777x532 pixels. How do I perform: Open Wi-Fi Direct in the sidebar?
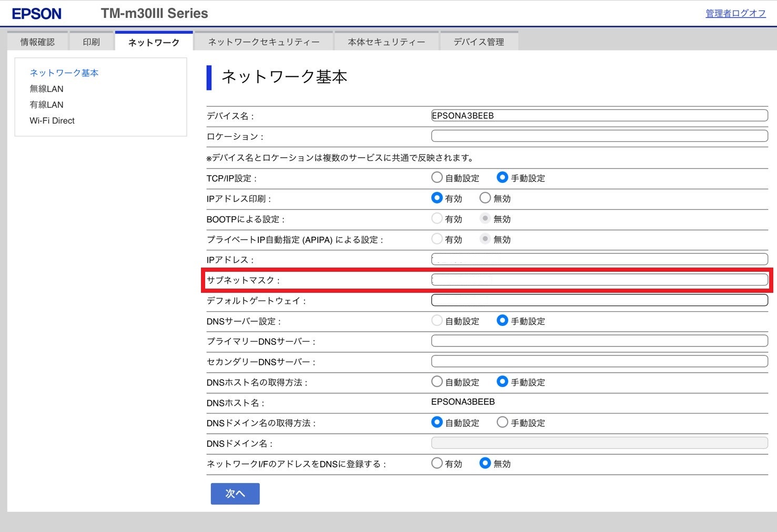pyautogui.click(x=52, y=121)
